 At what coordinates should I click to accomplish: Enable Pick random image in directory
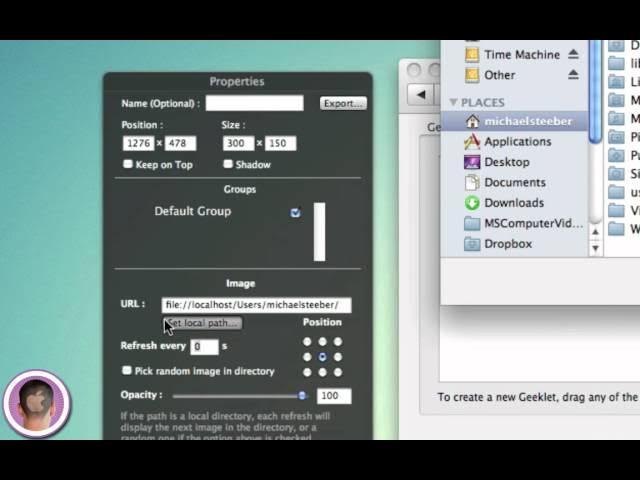point(127,371)
